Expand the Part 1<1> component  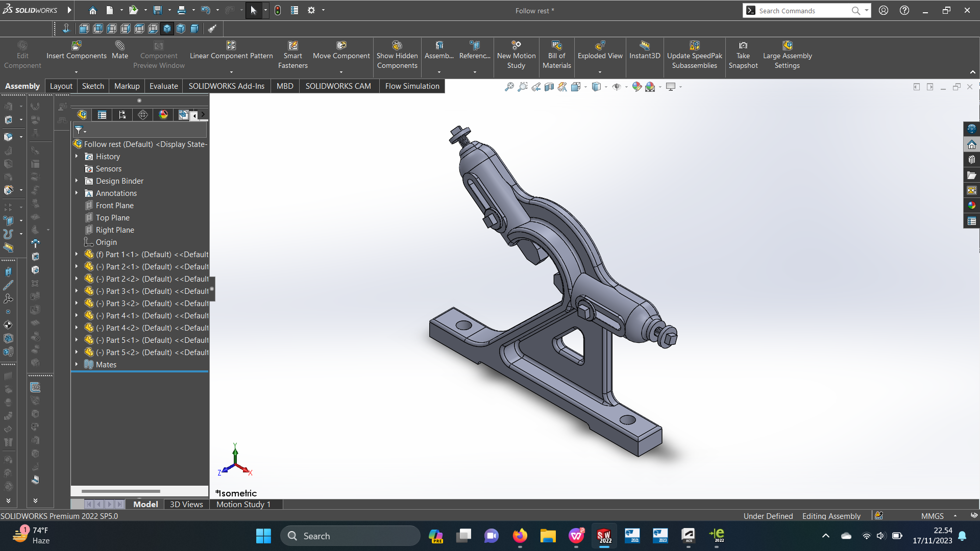tap(77, 254)
